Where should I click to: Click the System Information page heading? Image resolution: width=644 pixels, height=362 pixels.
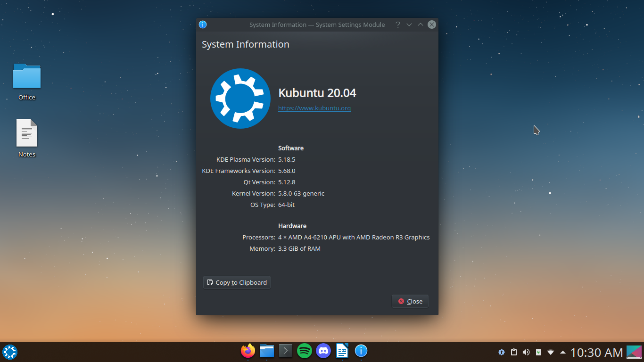tap(246, 44)
